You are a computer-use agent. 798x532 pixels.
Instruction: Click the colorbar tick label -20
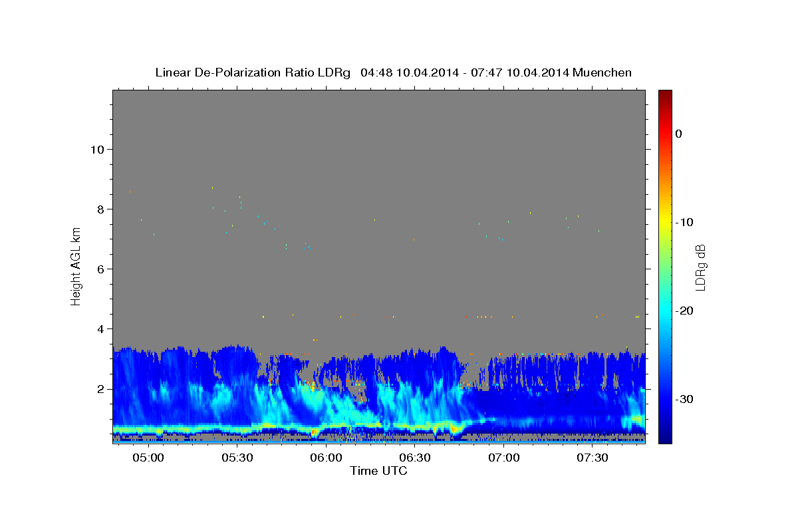click(x=684, y=311)
